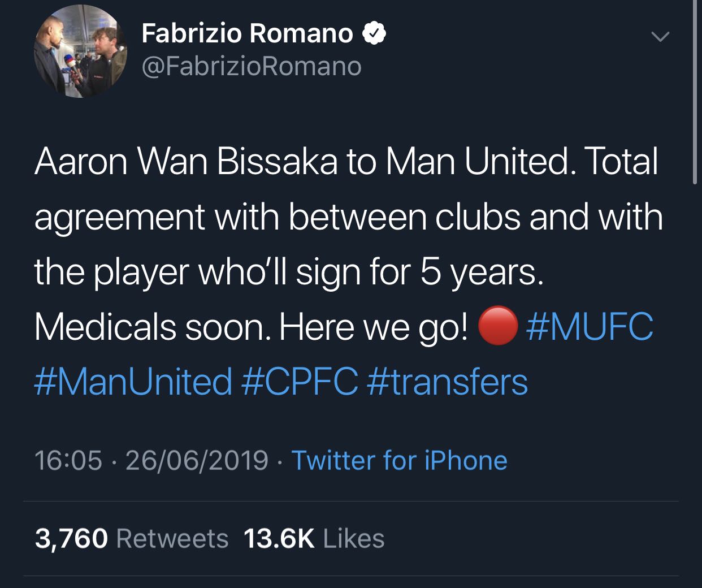Click the red circle emoji
This screenshot has width=702, height=588.
(x=497, y=326)
